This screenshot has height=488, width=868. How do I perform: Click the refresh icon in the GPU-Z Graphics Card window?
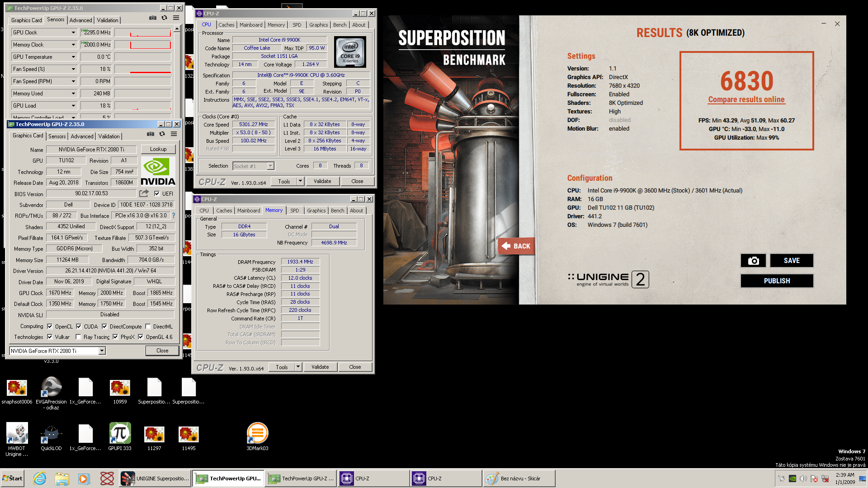point(162,134)
